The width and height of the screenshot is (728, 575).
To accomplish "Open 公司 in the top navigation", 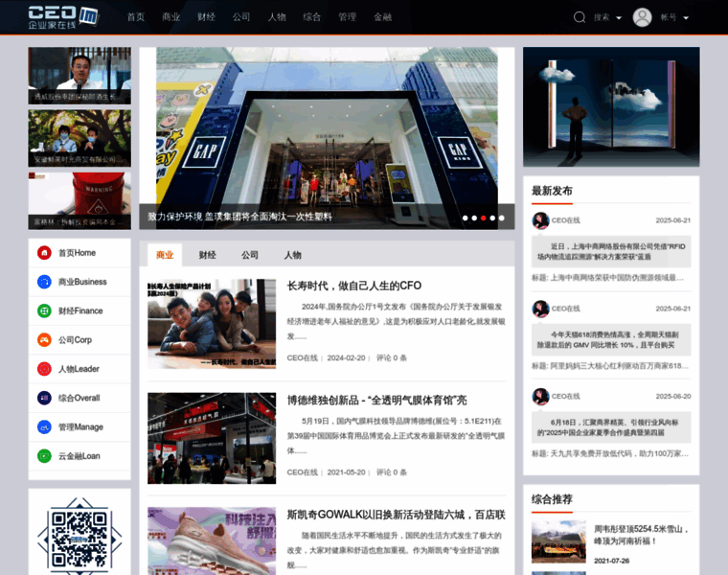I will [241, 17].
